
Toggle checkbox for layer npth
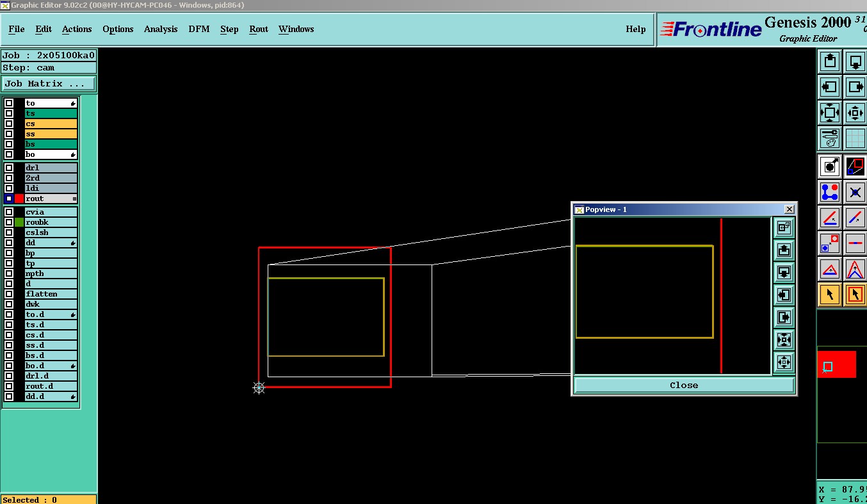tap(9, 273)
